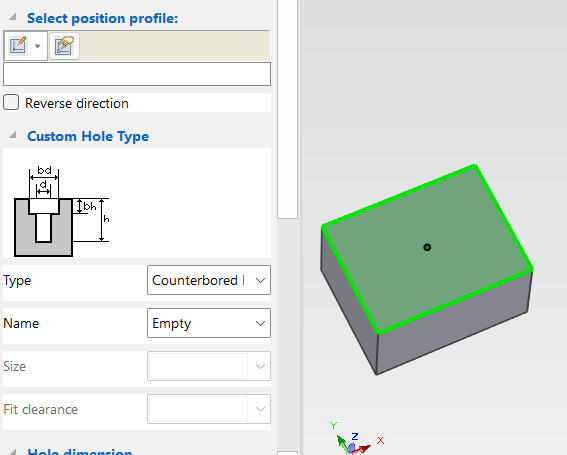The width and height of the screenshot is (567, 455).
Task: Click the Select position profile heading
Action: [x=103, y=18]
